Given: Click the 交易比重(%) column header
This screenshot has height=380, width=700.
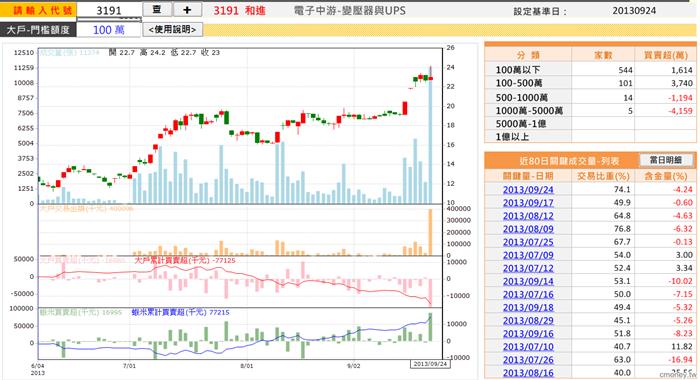Looking at the screenshot, I should tap(603, 176).
